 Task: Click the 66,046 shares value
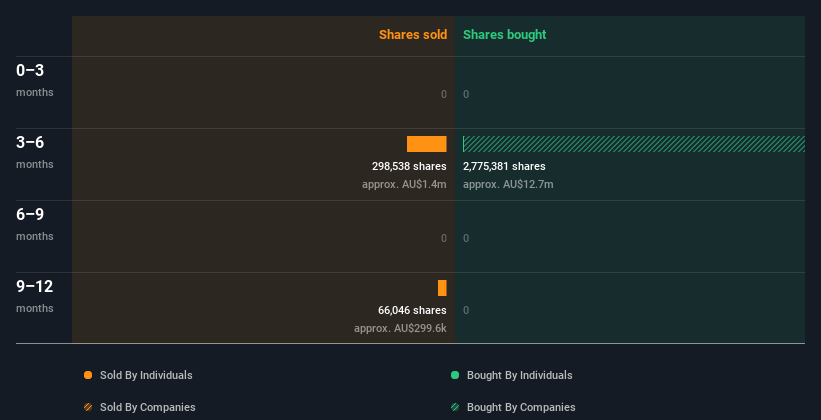(x=412, y=311)
